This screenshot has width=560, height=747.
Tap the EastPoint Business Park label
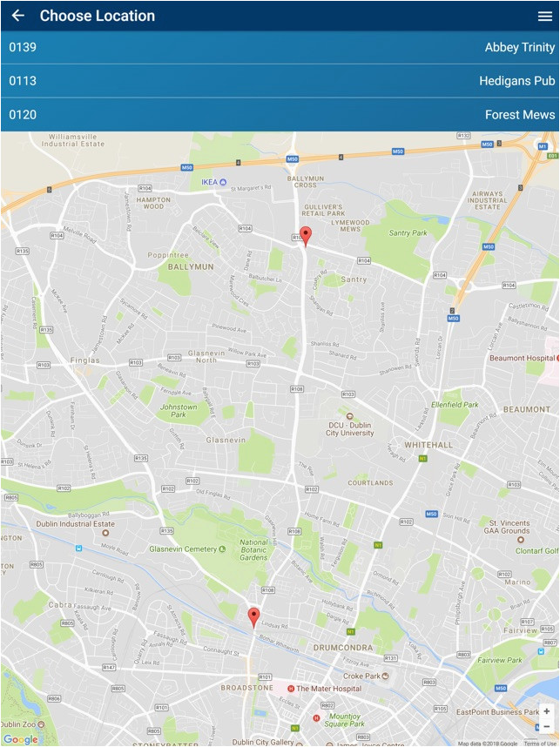coord(497,712)
